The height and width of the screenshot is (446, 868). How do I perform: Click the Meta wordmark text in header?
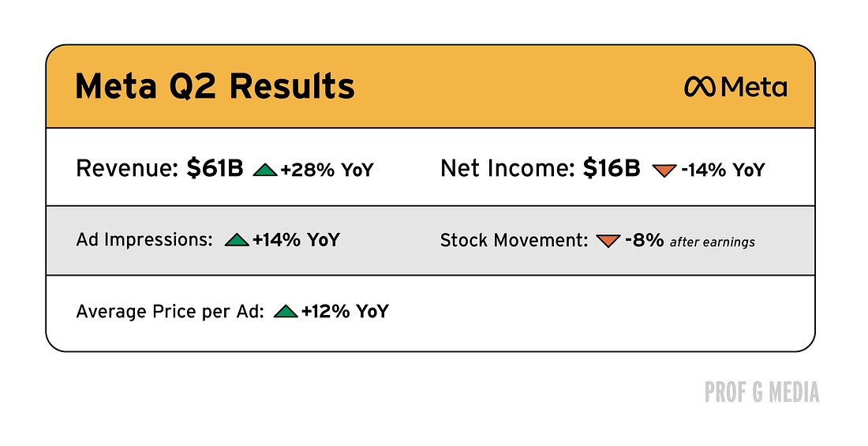tap(754, 86)
